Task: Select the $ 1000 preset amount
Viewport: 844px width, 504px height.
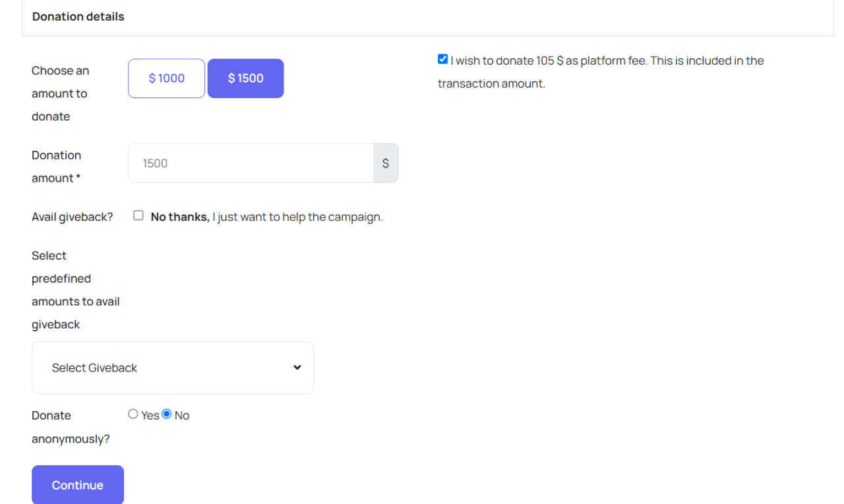Action: [x=166, y=78]
